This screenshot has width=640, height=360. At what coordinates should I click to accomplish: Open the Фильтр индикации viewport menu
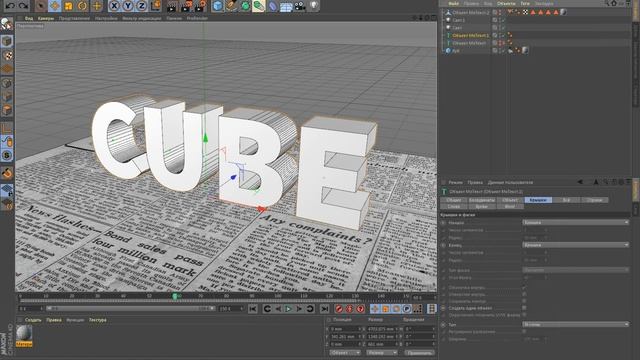(142, 18)
